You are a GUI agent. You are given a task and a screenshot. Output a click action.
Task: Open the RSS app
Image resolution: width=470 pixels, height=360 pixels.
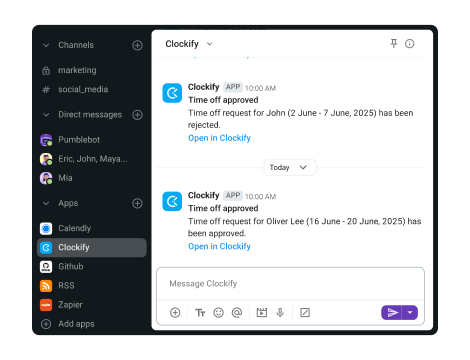92,286
